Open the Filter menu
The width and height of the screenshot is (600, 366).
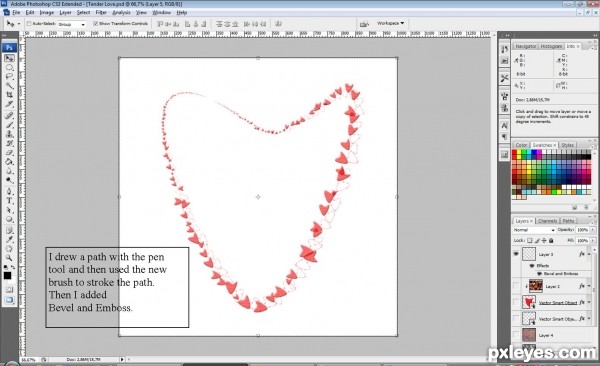101,13
